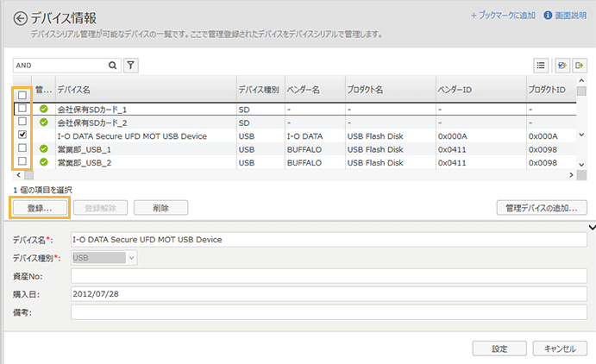Viewport: 596px width, 364px height.
Task: Click the 設定 button
Action: (499, 348)
